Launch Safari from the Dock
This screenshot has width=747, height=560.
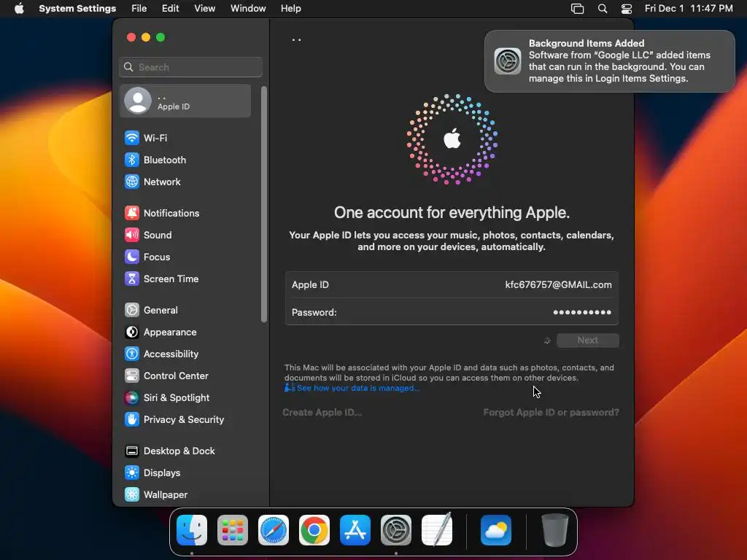(274, 530)
